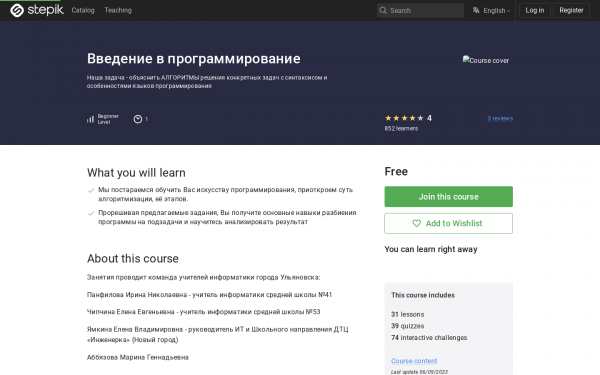600x375 pixels.
Task: Click the Stepik logo
Action: click(37, 10)
